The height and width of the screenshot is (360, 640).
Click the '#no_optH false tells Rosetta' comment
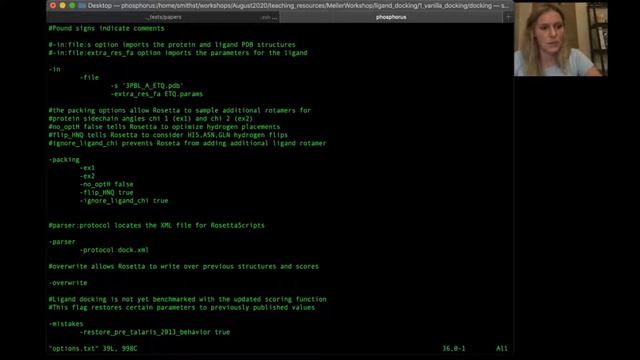pyautogui.click(x=164, y=127)
